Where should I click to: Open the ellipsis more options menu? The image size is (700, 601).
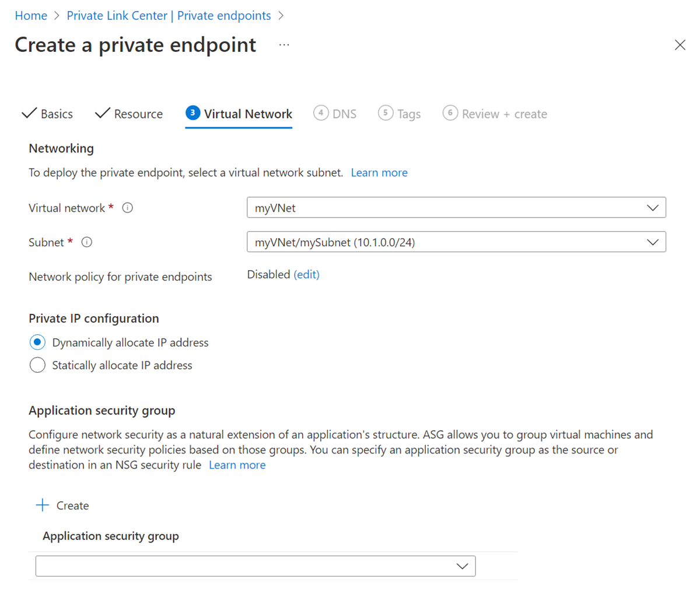(x=284, y=45)
